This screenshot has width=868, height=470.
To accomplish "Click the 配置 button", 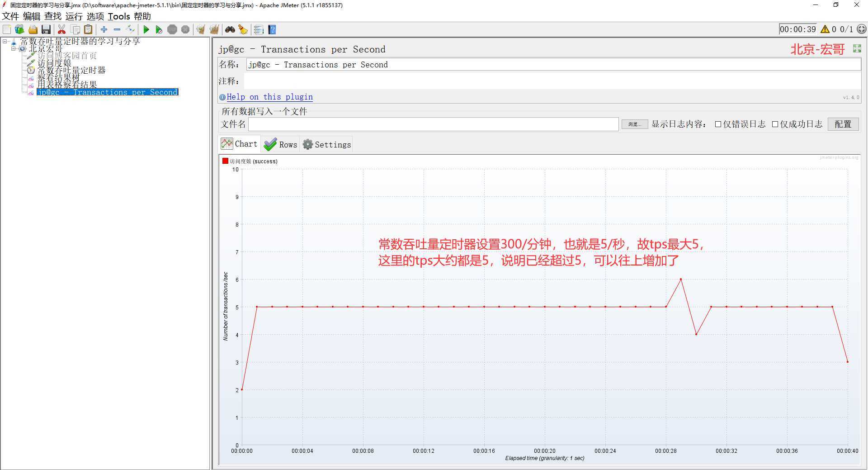I will [843, 124].
